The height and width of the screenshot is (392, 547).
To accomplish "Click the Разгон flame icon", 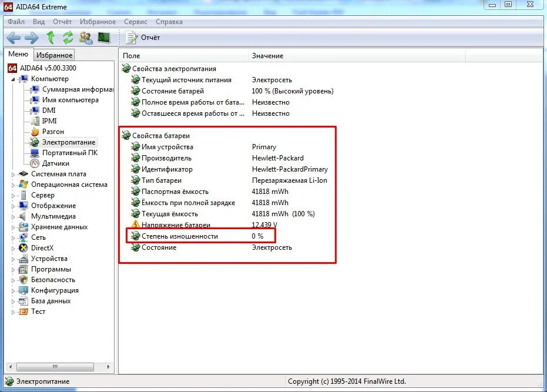I will pyautogui.click(x=35, y=132).
